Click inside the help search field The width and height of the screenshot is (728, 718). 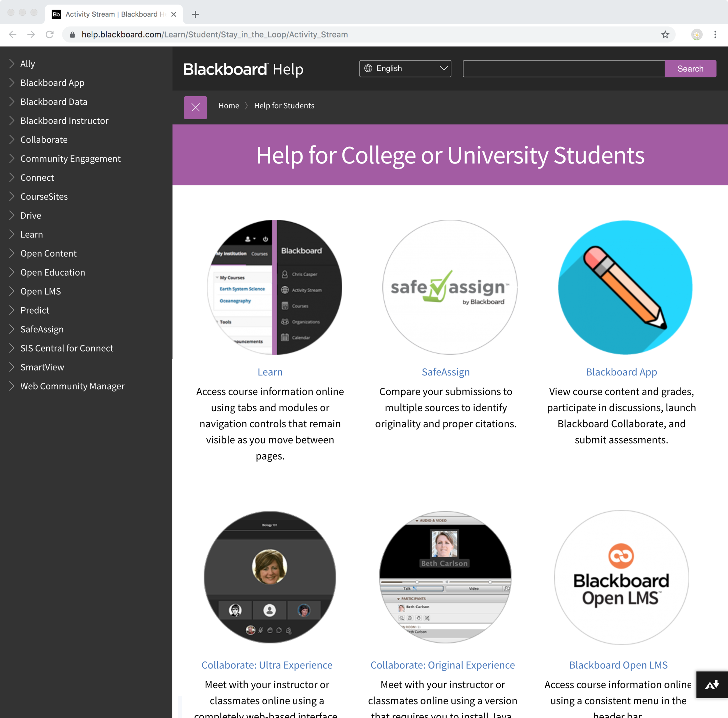tap(563, 69)
